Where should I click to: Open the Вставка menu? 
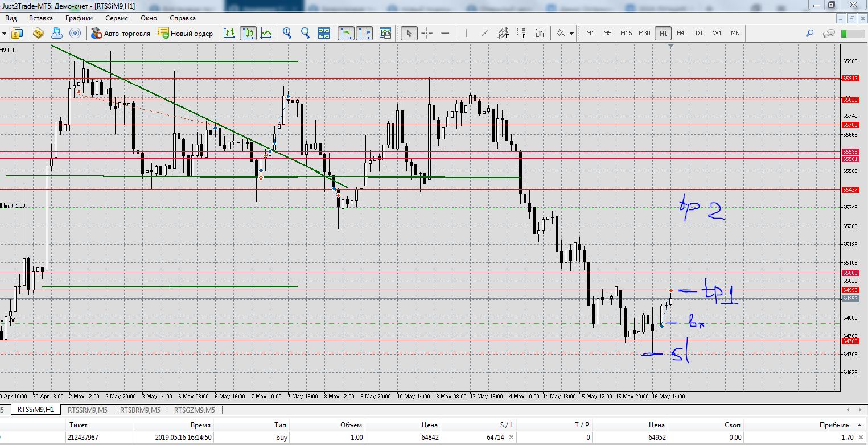[41, 18]
